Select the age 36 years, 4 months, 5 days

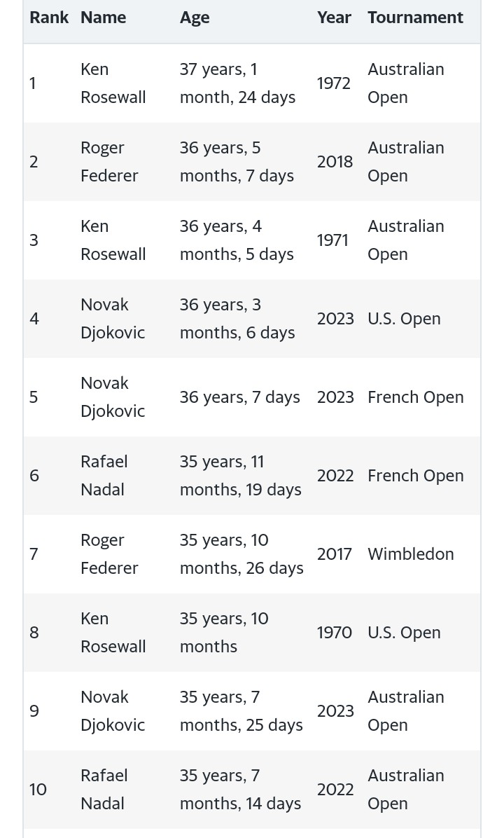(237, 240)
